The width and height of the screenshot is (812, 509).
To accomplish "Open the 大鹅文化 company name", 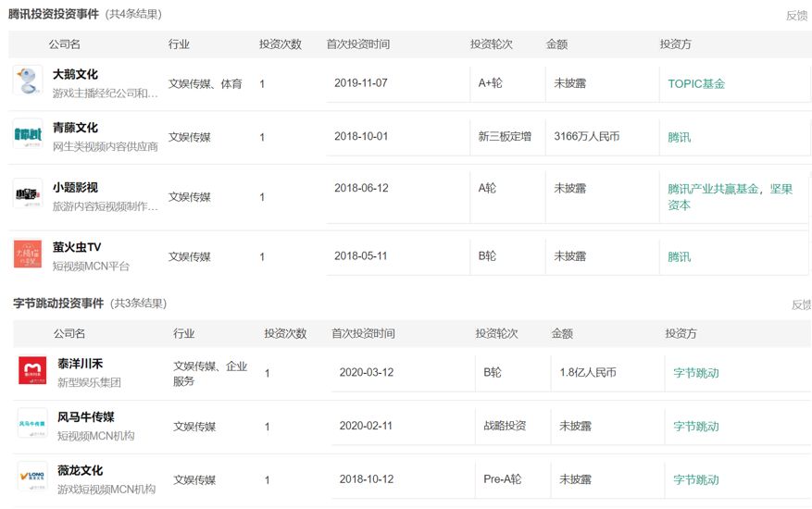I will pos(75,74).
